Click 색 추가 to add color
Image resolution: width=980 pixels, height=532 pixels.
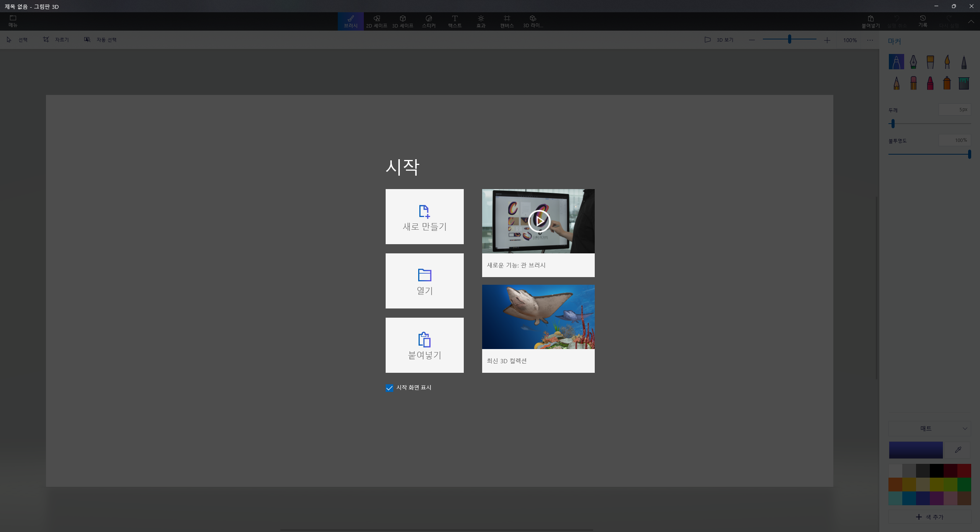929,517
